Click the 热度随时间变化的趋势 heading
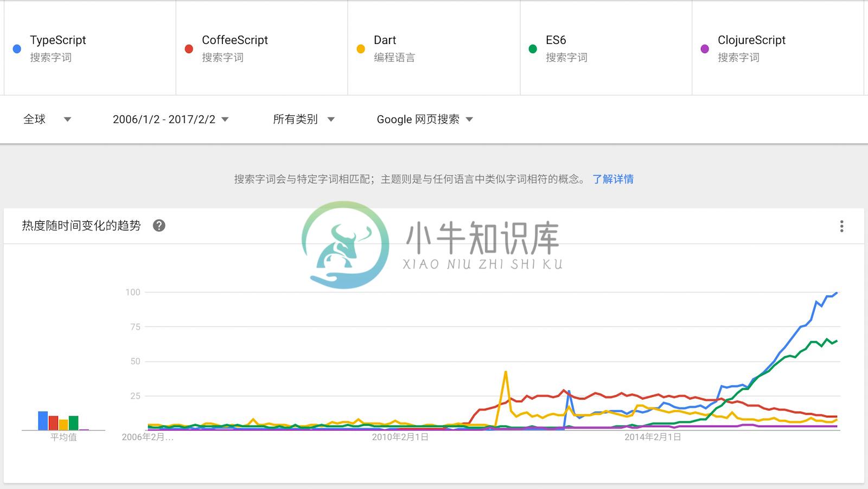Screen dimensions: 868x489 (x=81, y=226)
